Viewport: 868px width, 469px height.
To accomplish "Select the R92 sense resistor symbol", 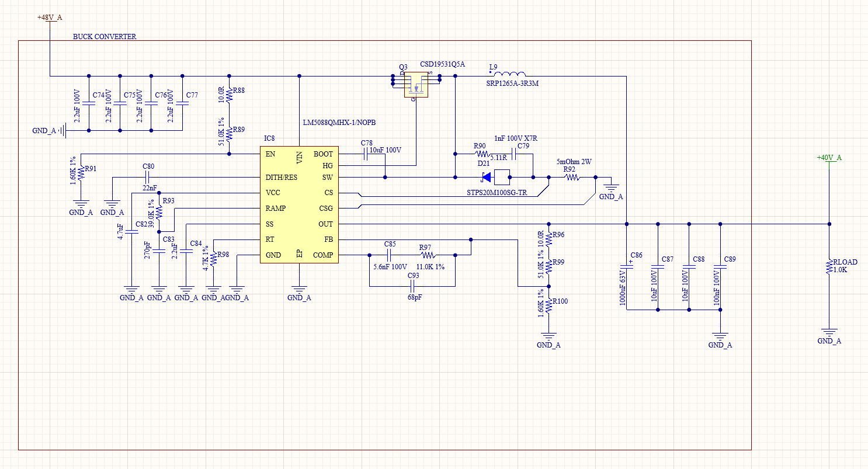I will (x=571, y=177).
